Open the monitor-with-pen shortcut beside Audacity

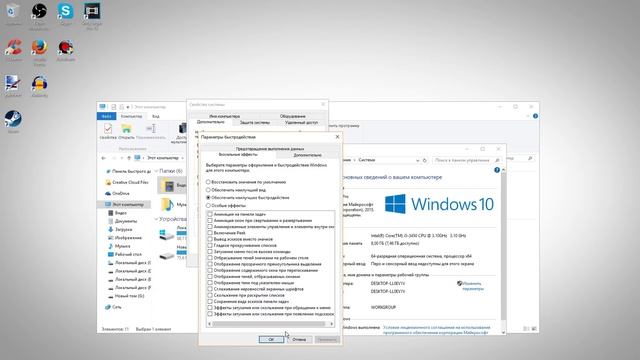[13, 84]
